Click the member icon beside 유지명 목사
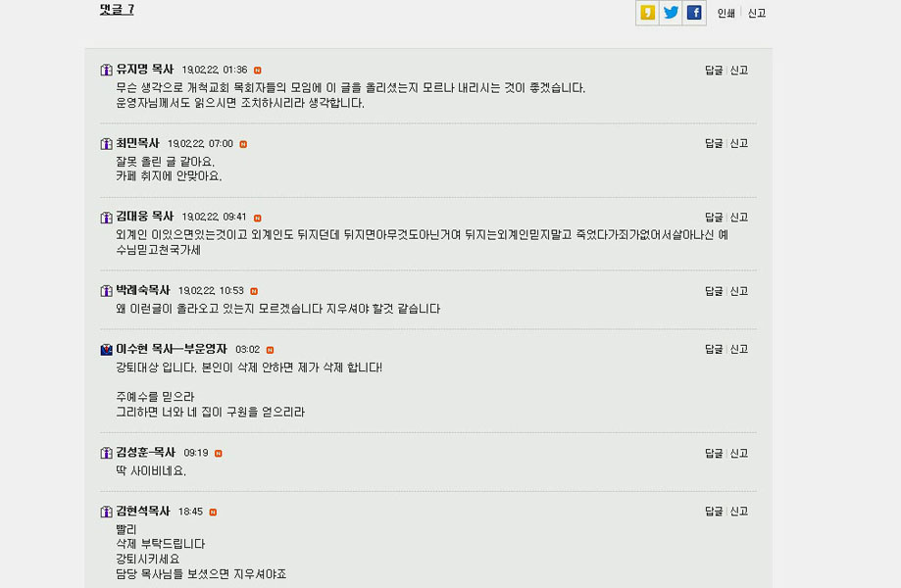 click(x=106, y=70)
